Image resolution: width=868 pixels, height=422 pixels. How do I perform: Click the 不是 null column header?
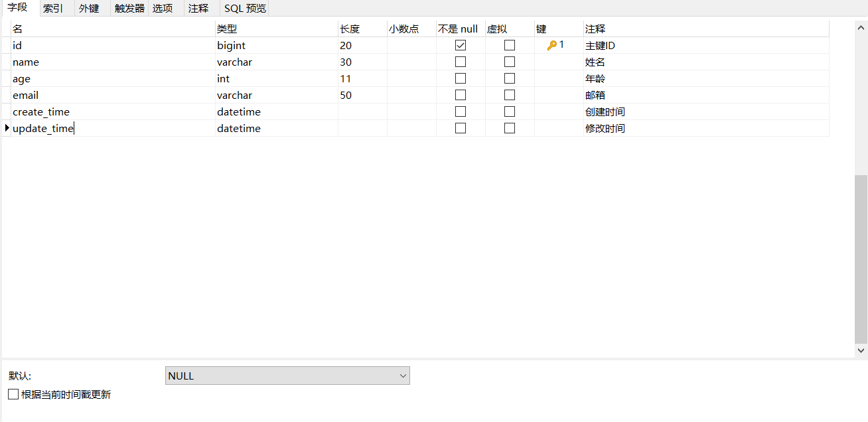click(461, 29)
